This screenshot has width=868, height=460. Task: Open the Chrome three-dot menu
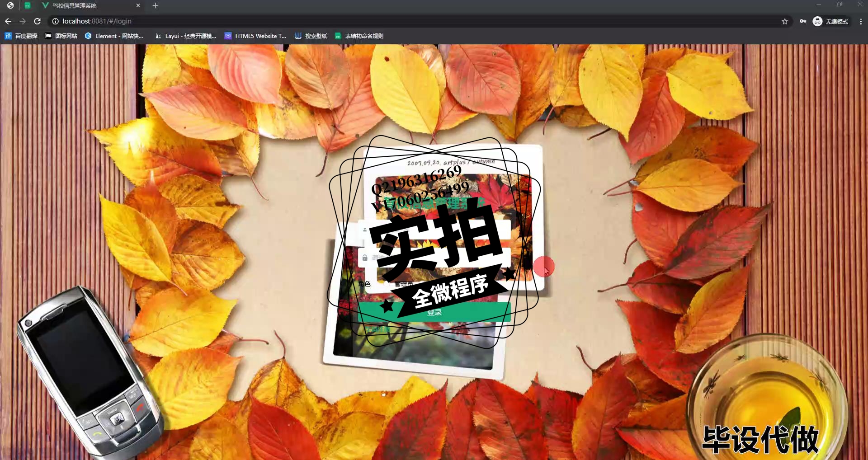tap(861, 21)
